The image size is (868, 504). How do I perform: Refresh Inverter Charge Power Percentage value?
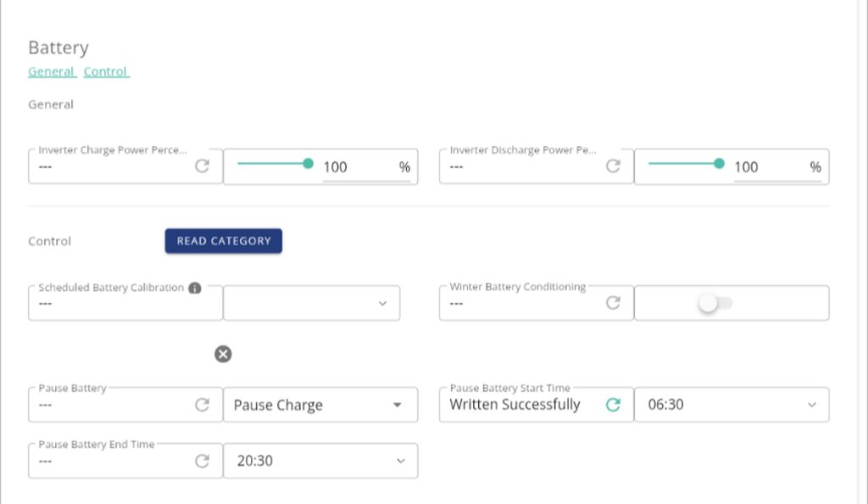coord(202,166)
